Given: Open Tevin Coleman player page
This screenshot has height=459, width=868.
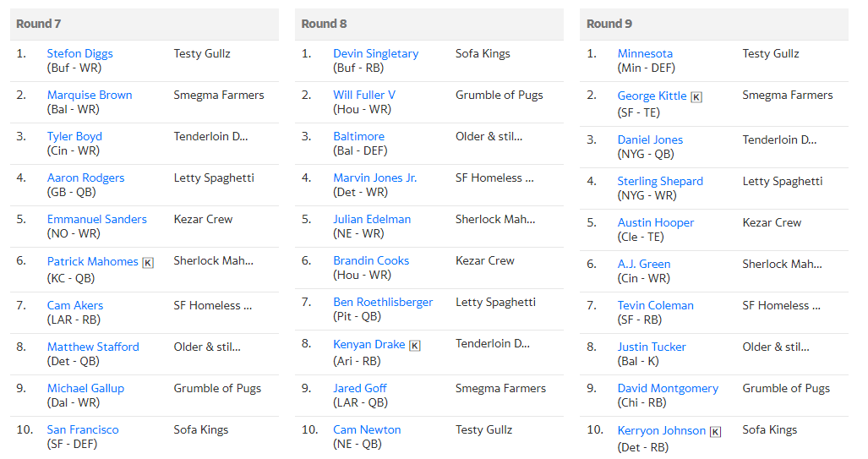Looking at the screenshot, I should click(655, 305).
